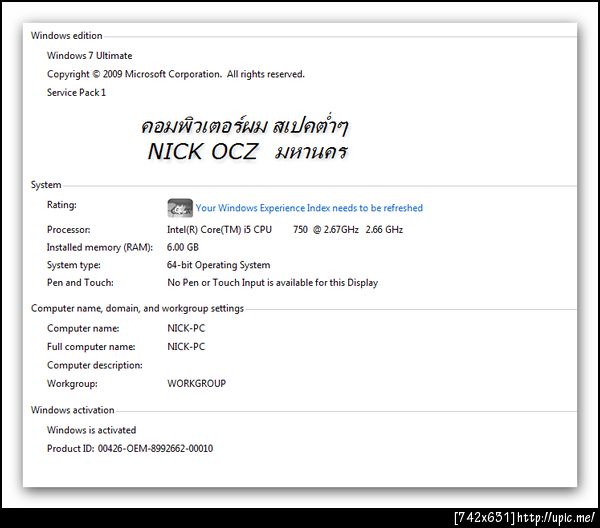Click the 'Installed memory (RAM):' label
600x528 pixels.
click(99, 248)
